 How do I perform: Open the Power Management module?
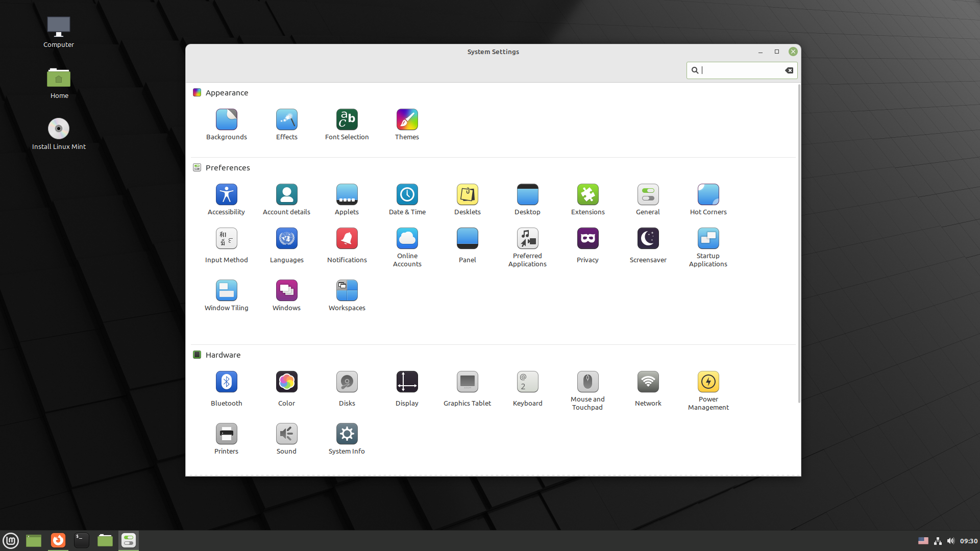click(708, 390)
